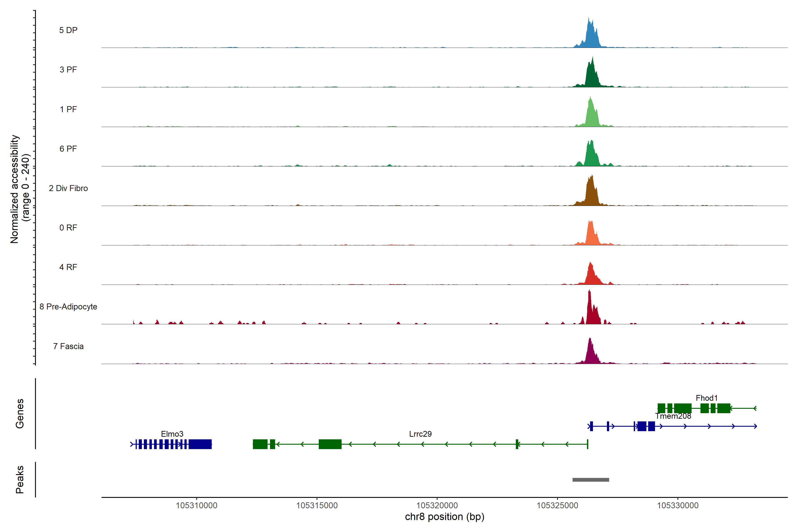The width and height of the screenshot is (798, 532).
Task: Click the Fhod1 gene label
Action: [x=706, y=398]
